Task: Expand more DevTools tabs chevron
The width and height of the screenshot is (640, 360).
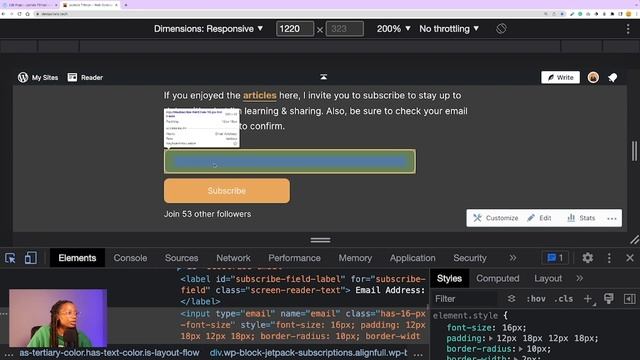Action: pos(513,258)
